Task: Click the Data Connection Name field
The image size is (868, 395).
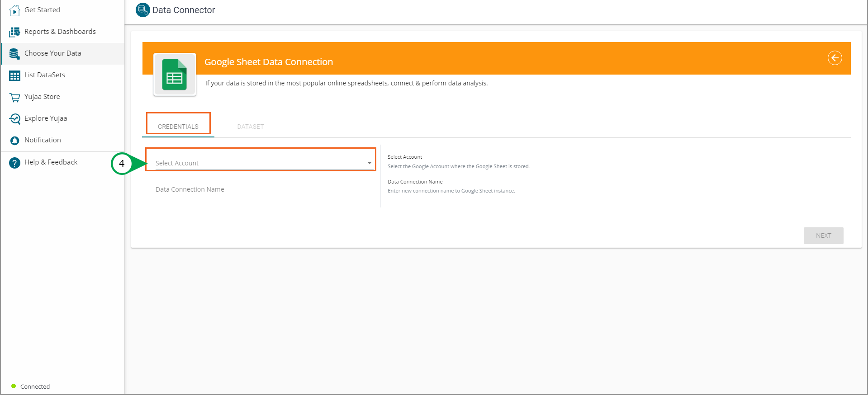Action: pos(264,189)
